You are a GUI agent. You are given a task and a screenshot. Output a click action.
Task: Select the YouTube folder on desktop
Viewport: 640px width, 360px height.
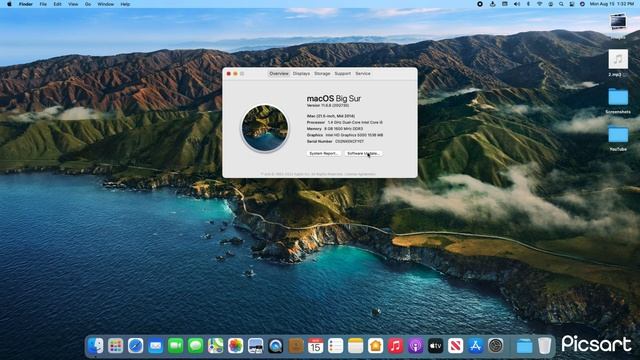(x=618, y=138)
